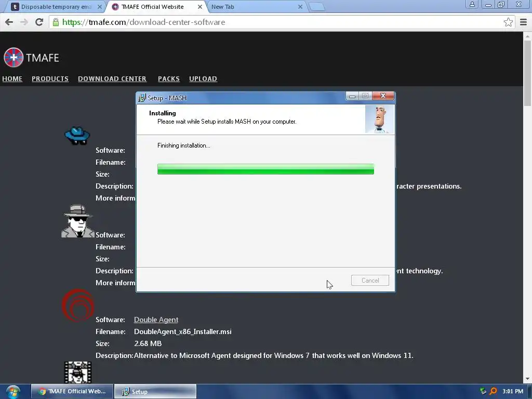
Task: Open the Chrome hamburger menu
Action: 524,22
